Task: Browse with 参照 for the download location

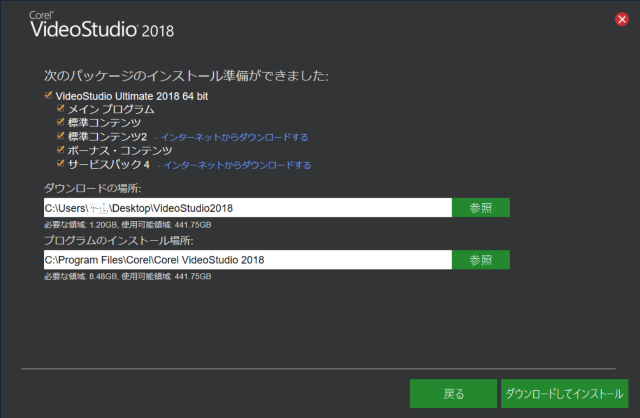Action: [481, 208]
